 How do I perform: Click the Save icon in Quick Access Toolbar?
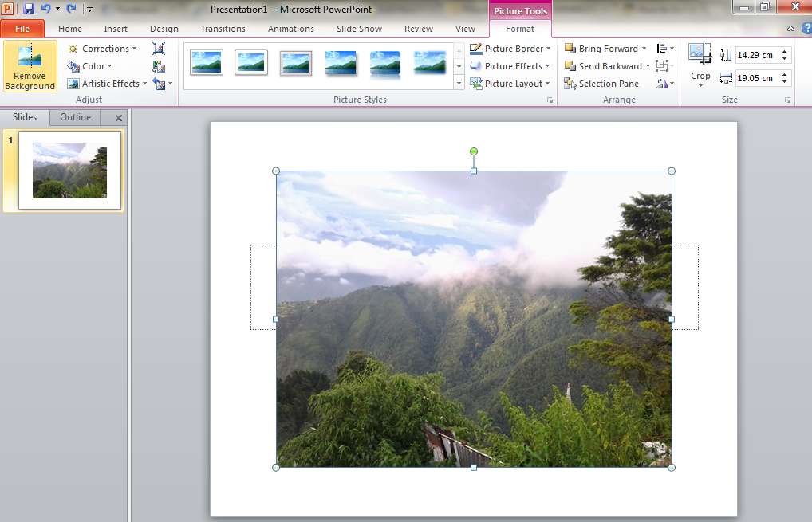(29, 9)
